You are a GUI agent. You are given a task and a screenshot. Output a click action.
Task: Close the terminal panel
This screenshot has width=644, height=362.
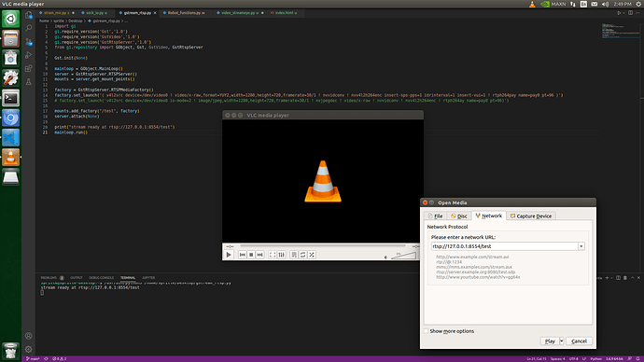pos(638,278)
